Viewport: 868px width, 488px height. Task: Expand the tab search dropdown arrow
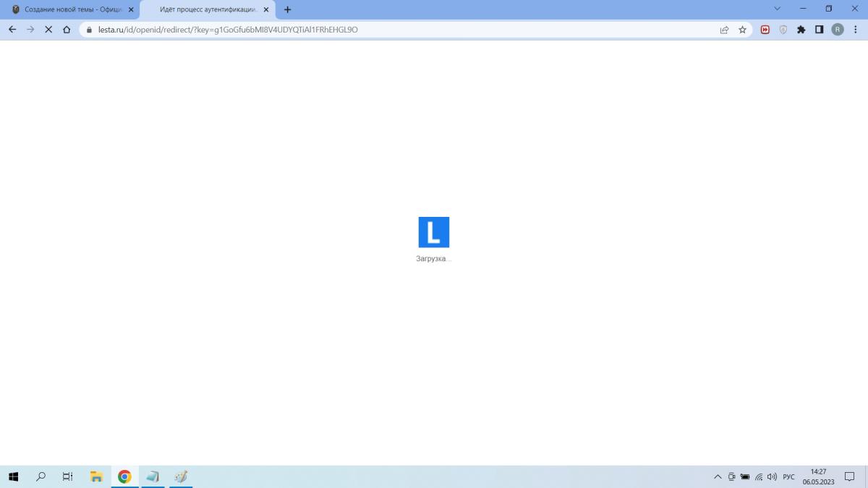pyautogui.click(x=778, y=9)
